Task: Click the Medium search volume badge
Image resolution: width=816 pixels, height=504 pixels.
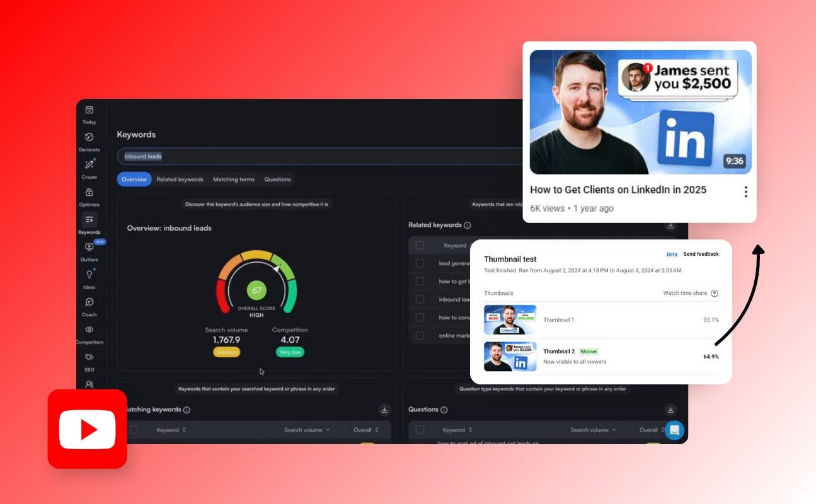Action: tap(226, 352)
